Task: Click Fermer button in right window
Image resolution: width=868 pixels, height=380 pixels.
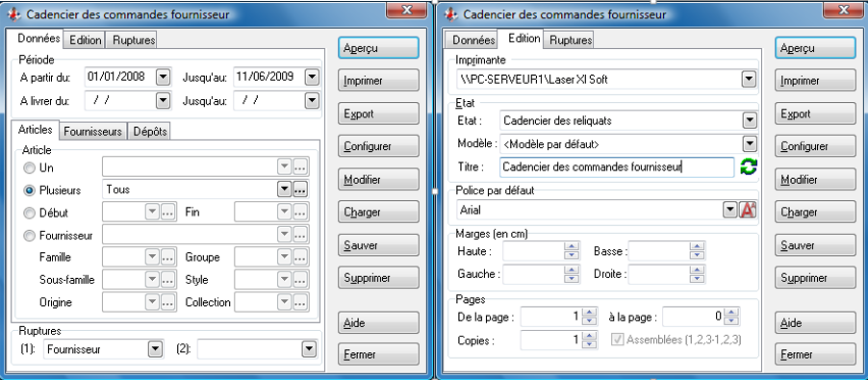Action: (x=815, y=354)
